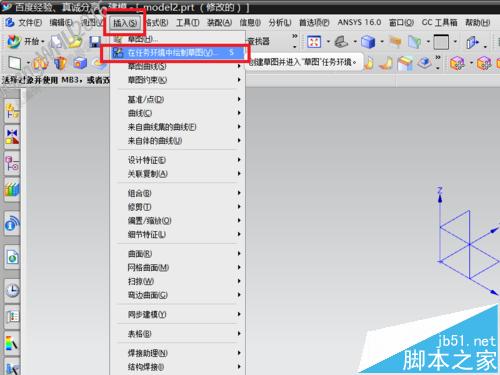This screenshot has height=375, width=500.
Task: Open the History clock sidebar tab
Action: coord(12,291)
